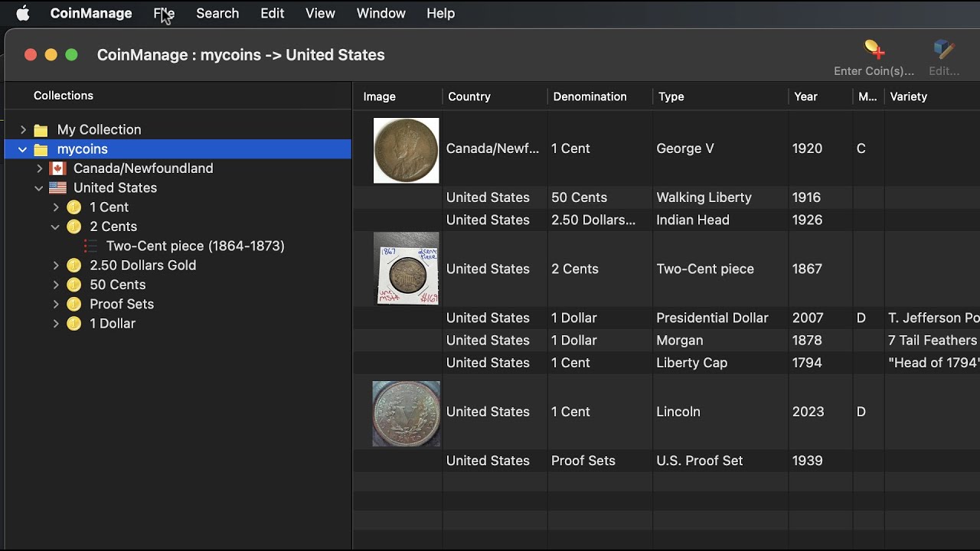Click the George V coin thumbnail
This screenshot has width=980, height=551.
click(x=406, y=150)
